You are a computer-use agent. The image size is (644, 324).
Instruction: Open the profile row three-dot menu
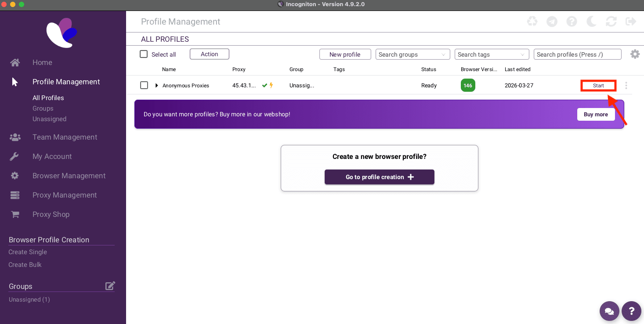pos(626,85)
